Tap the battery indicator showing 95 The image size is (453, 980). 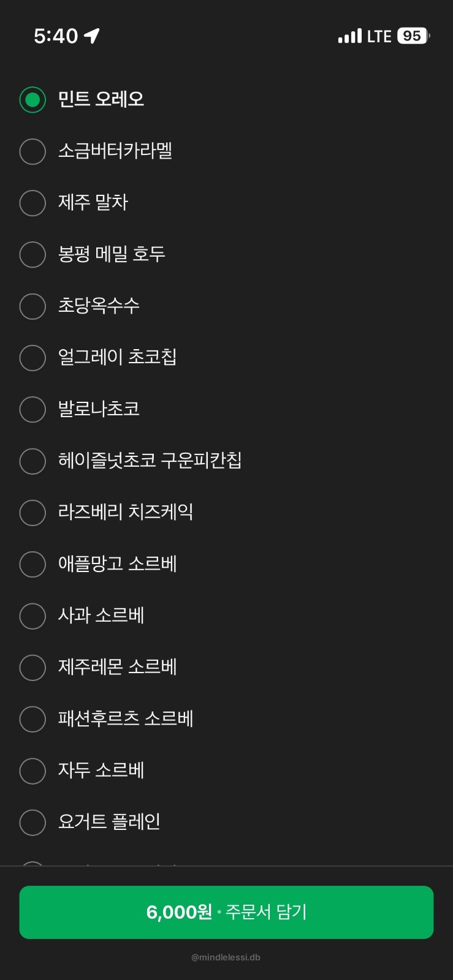(413, 36)
